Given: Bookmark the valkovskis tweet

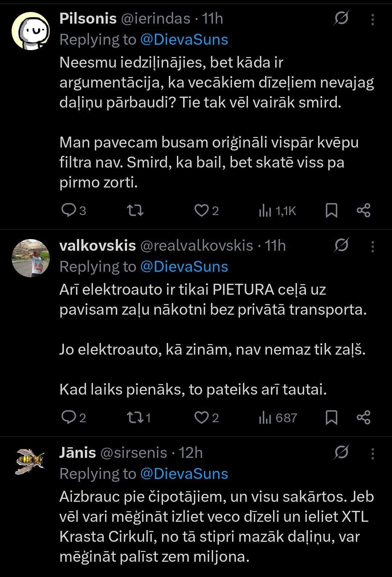Looking at the screenshot, I should (x=331, y=418).
